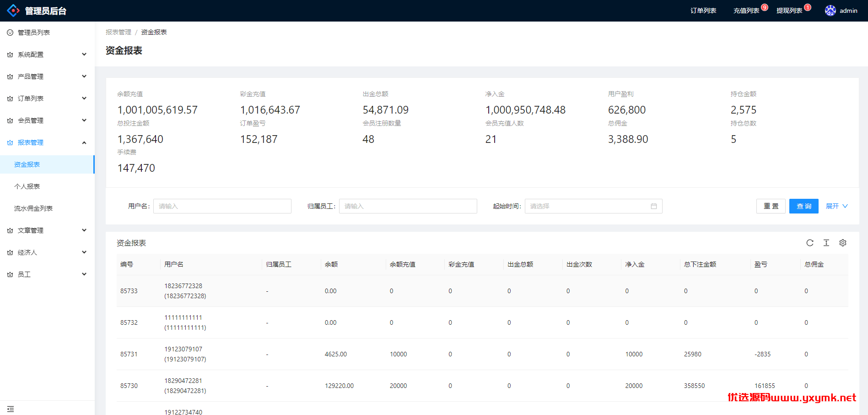The width and height of the screenshot is (868, 415).
Task: Open the 起始时间 date picker field
Action: coord(593,206)
